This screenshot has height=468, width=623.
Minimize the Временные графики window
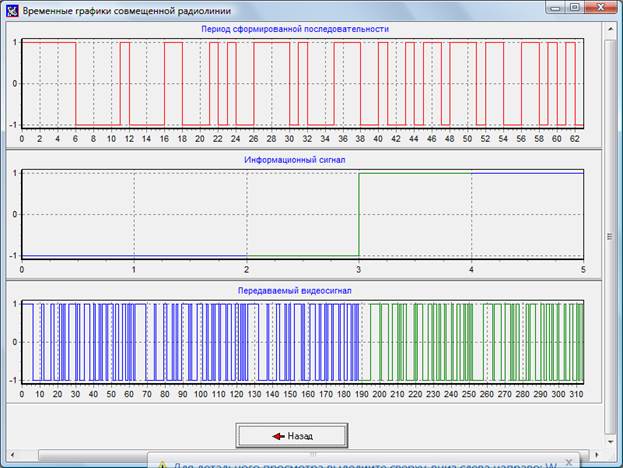pos(555,7)
